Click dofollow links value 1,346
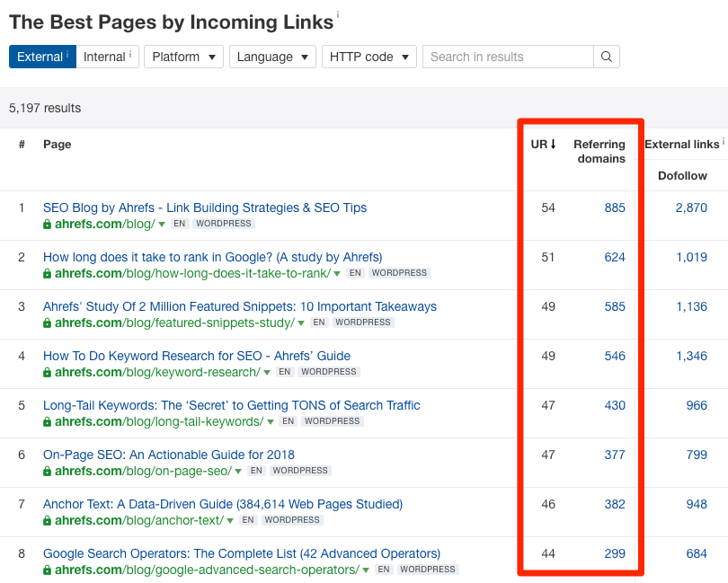This screenshot has width=728, height=583. [x=691, y=356]
